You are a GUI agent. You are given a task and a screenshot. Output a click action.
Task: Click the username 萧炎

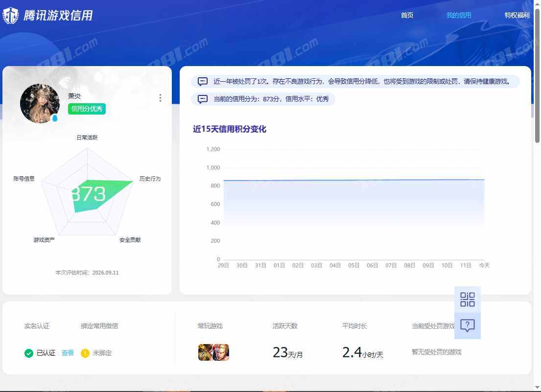coord(74,96)
